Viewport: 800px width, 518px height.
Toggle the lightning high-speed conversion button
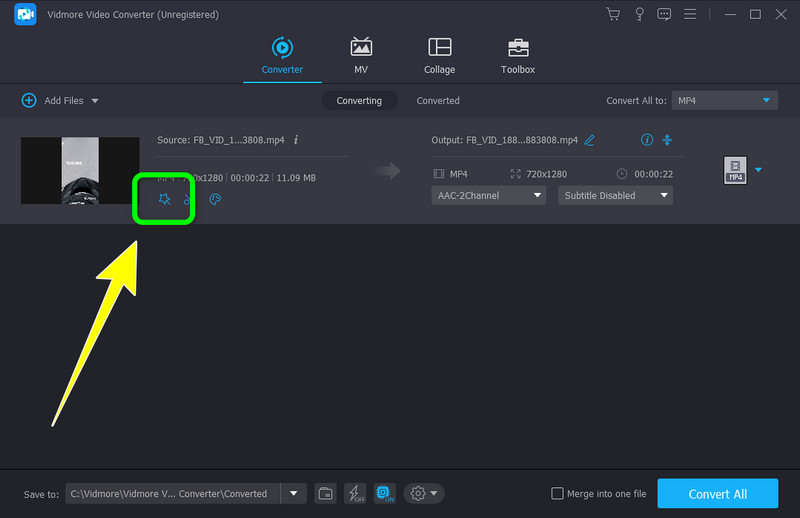pyautogui.click(x=355, y=493)
